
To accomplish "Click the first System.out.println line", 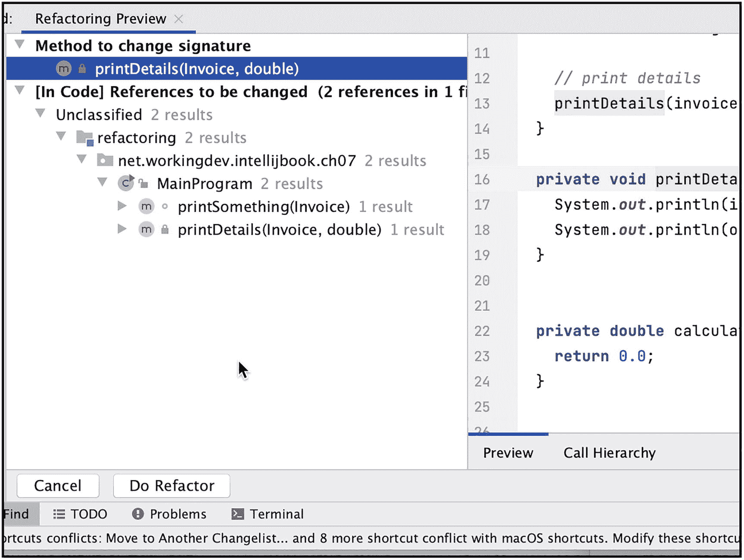I will tap(646, 204).
